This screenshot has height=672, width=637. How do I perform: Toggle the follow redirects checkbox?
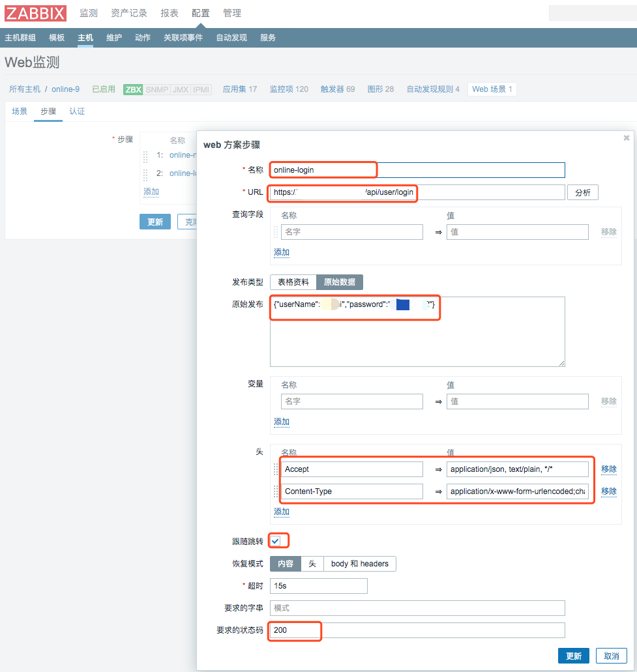click(276, 541)
